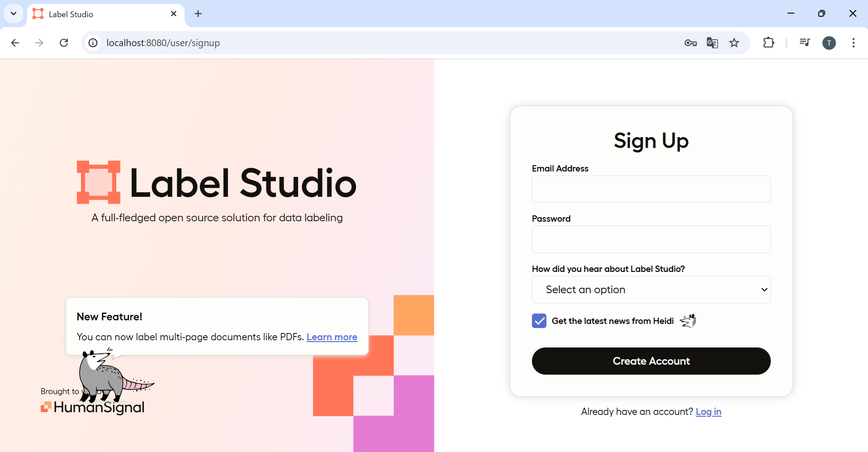Bookmark this page with the star icon
Image resolution: width=868 pixels, height=452 pixels.
pos(734,43)
